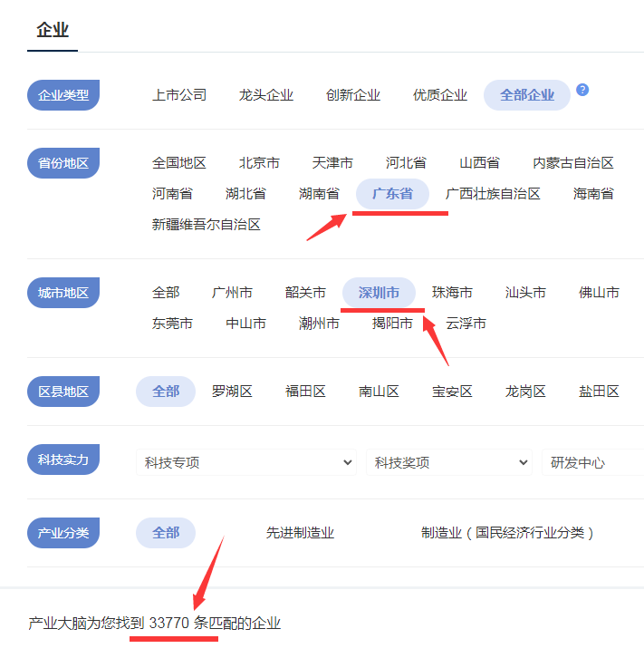Choose 创新企业 filter option
This screenshot has height=658, width=644.
(x=353, y=95)
